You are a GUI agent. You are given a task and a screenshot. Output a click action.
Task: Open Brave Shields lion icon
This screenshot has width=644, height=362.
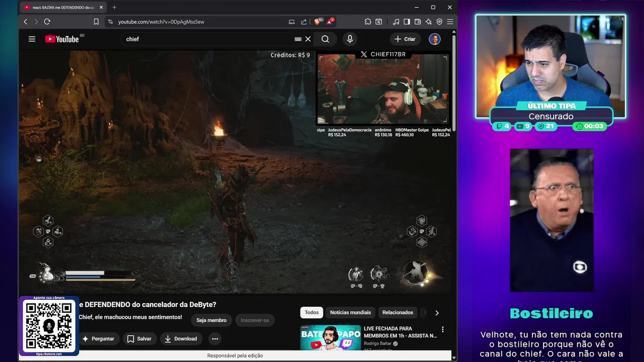pos(317,22)
